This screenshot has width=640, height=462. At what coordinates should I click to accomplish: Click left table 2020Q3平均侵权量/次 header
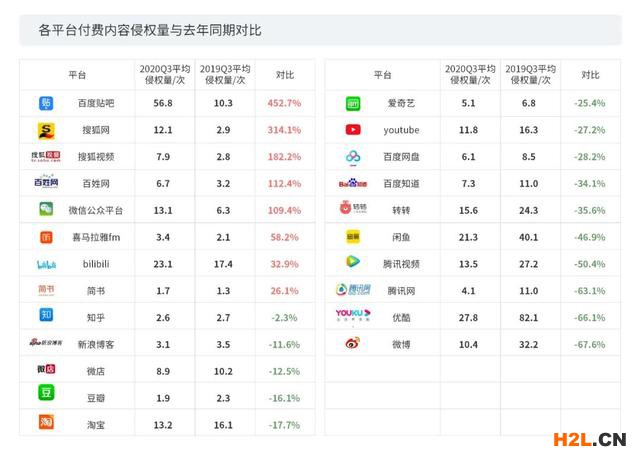[x=165, y=75]
